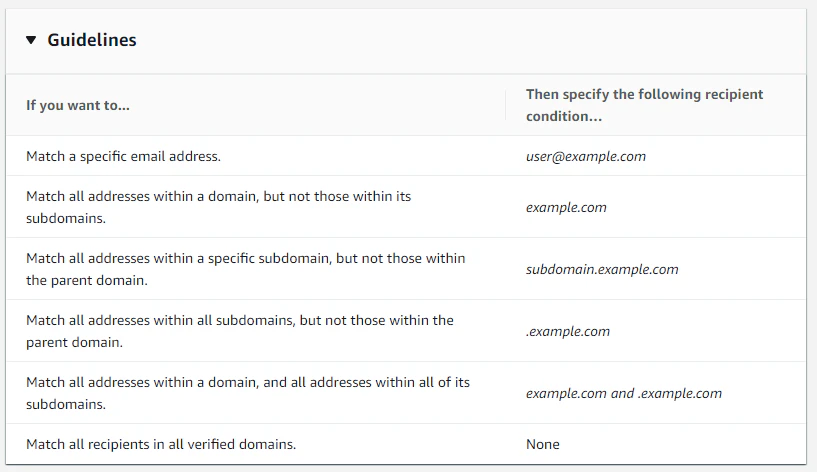Image resolution: width=817 pixels, height=472 pixels.
Task: Click the column divider between table headers
Action: [506, 105]
